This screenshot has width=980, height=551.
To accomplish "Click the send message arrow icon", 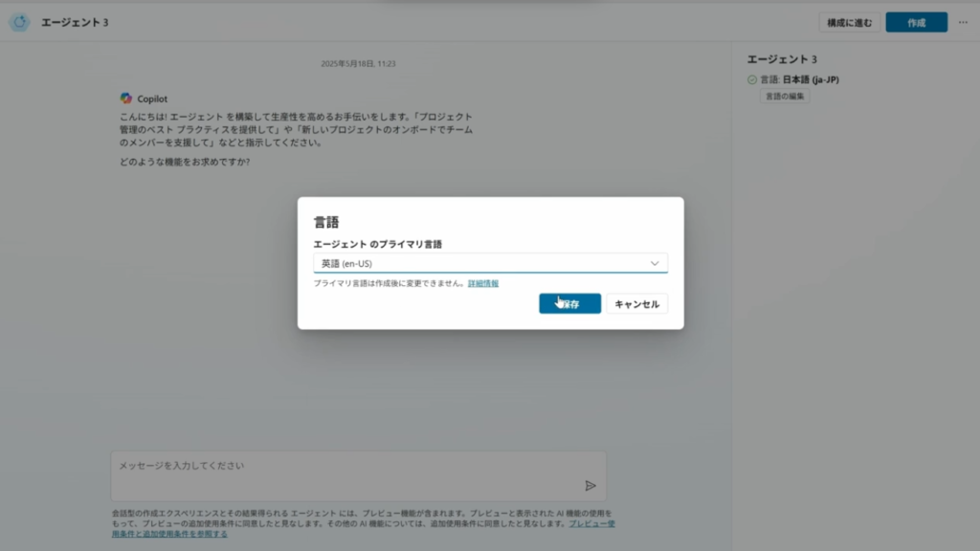I will (590, 486).
